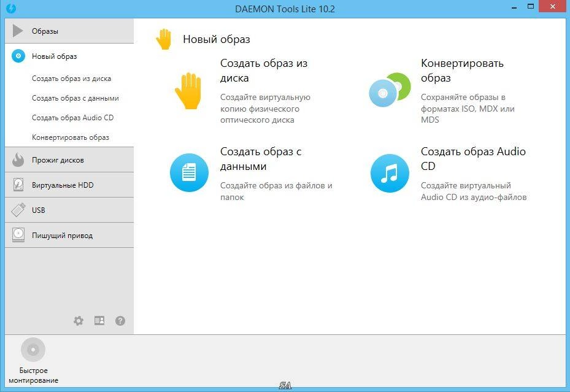Click the Быстрое монтирование disc icon
This screenshot has height=392, width=570.
(x=33, y=350)
